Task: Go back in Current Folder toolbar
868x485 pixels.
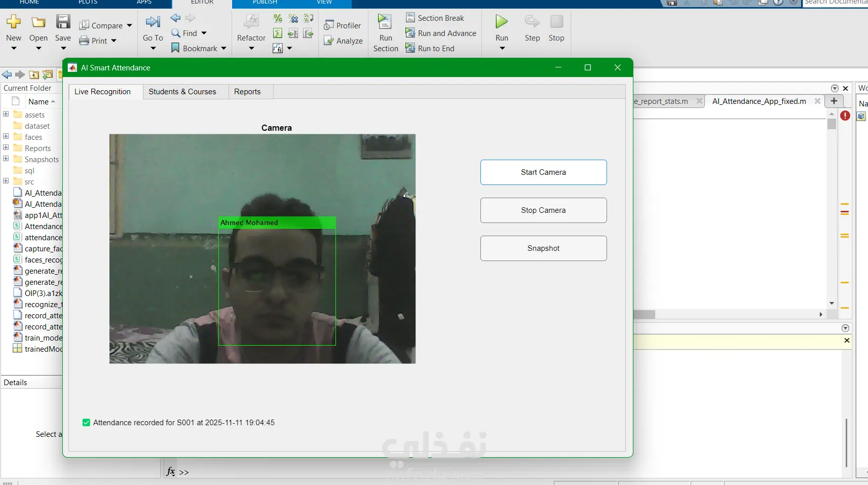Action: (x=7, y=74)
